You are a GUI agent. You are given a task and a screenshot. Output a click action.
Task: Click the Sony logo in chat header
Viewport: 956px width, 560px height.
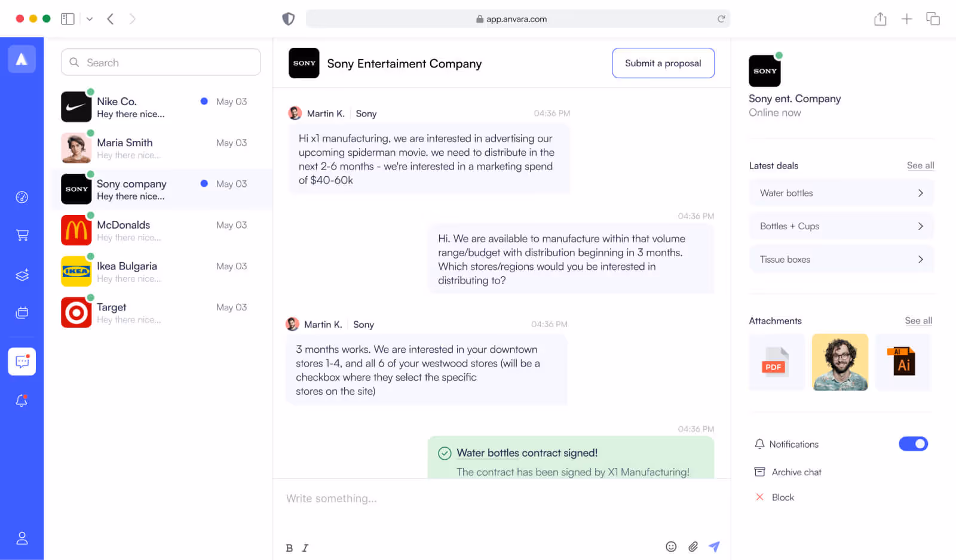click(x=304, y=63)
